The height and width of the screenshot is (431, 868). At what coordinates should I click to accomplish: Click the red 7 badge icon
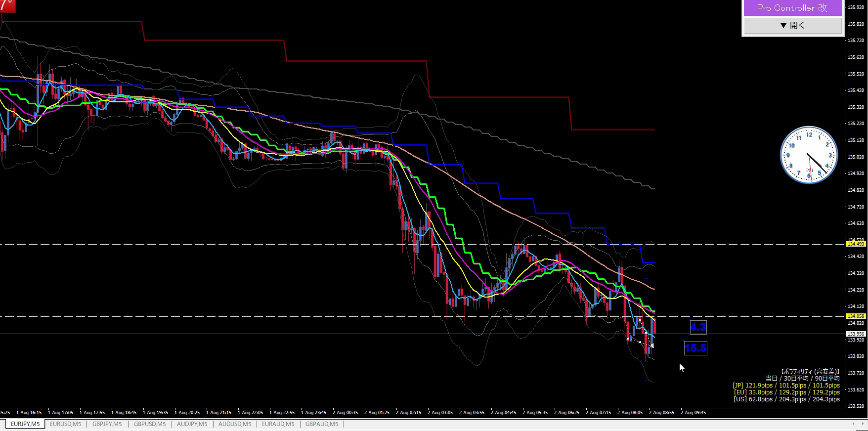coord(7,6)
